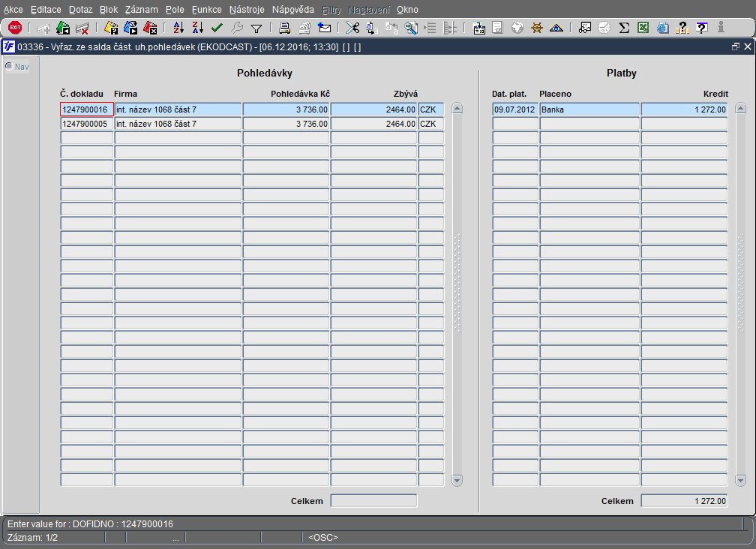Click the Platby scrollbar down arrow
This screenshot has height=549, width=756.
[740, 480]
